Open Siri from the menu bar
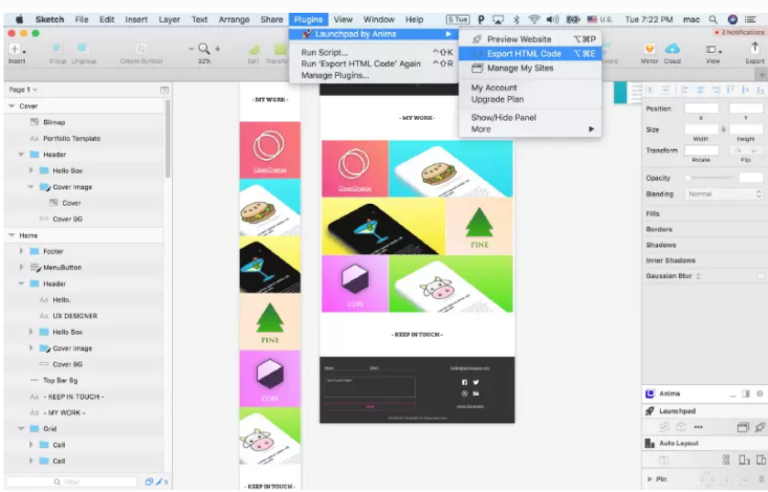The height and width of the screenshot is (492, 768). [733, 20]
